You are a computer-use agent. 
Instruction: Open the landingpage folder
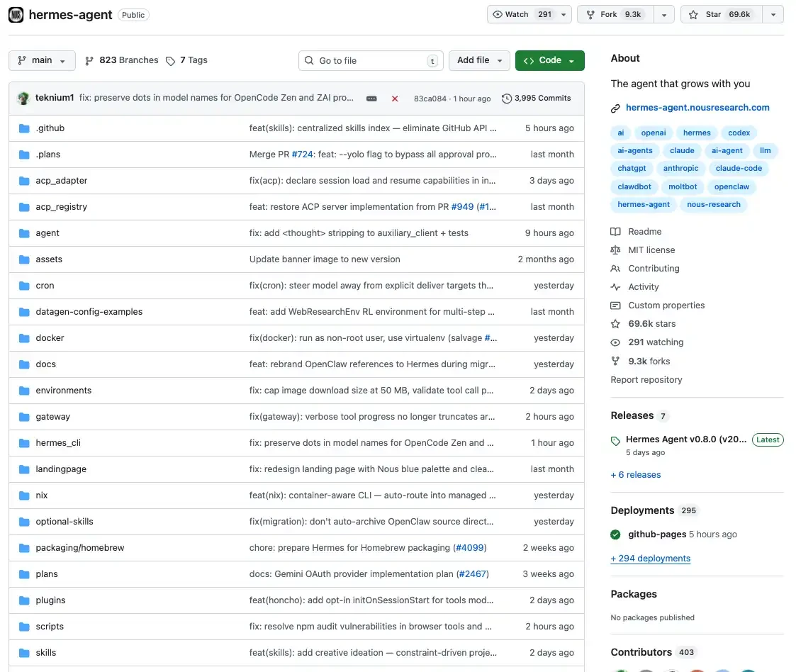[x=61, y=469]
